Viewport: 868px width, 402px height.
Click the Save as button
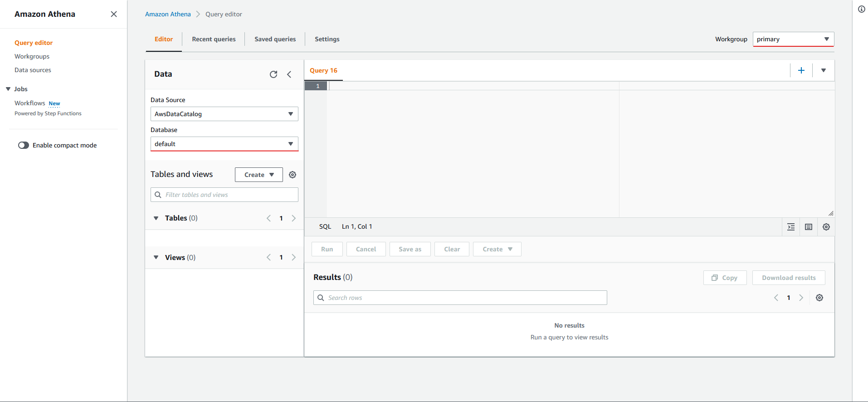410,249
